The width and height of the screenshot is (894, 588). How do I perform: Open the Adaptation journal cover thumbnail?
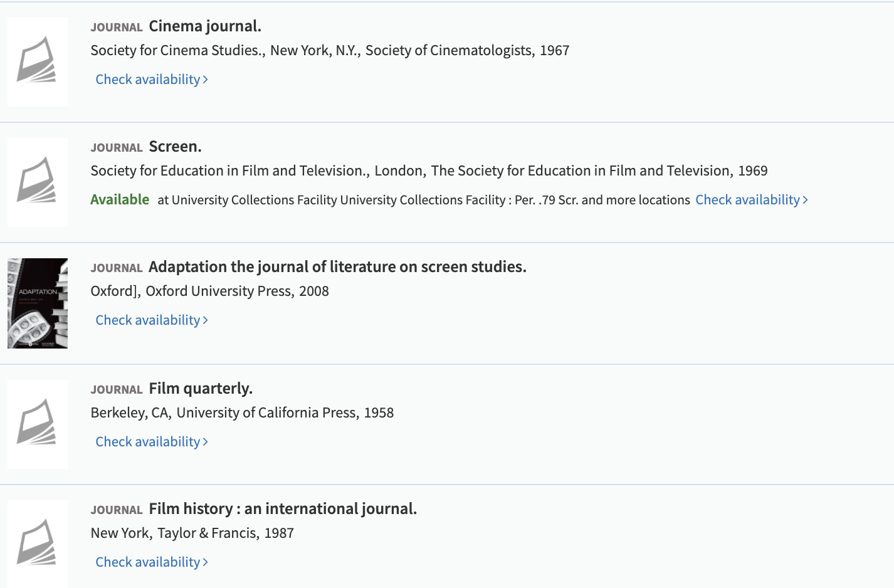[x=38, y=303]
